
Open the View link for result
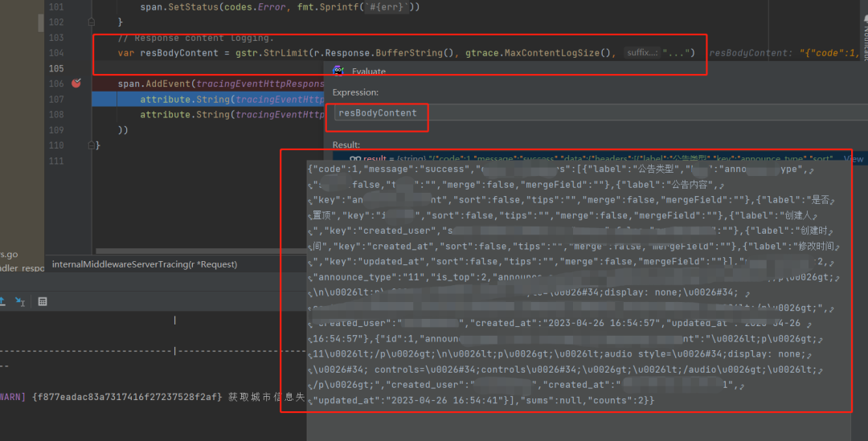point(854,159)
